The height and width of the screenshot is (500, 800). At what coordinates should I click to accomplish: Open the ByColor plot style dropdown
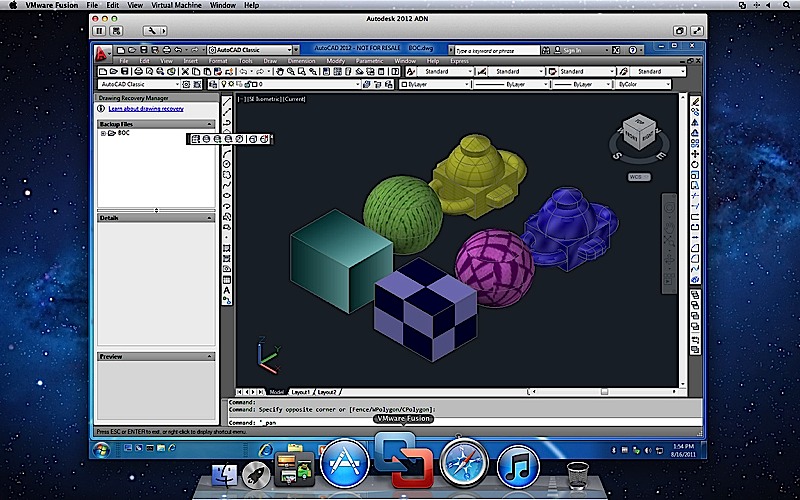(648, 85)
